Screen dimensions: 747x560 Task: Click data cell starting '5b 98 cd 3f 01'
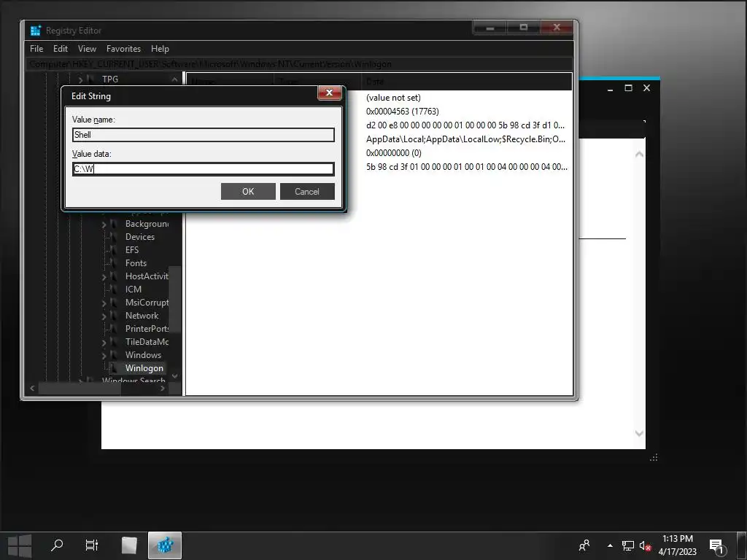(466, 167)
